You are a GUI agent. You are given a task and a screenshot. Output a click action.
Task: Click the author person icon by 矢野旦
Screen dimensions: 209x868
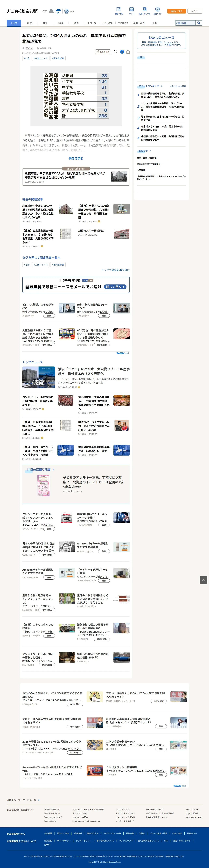click(24, 48)
